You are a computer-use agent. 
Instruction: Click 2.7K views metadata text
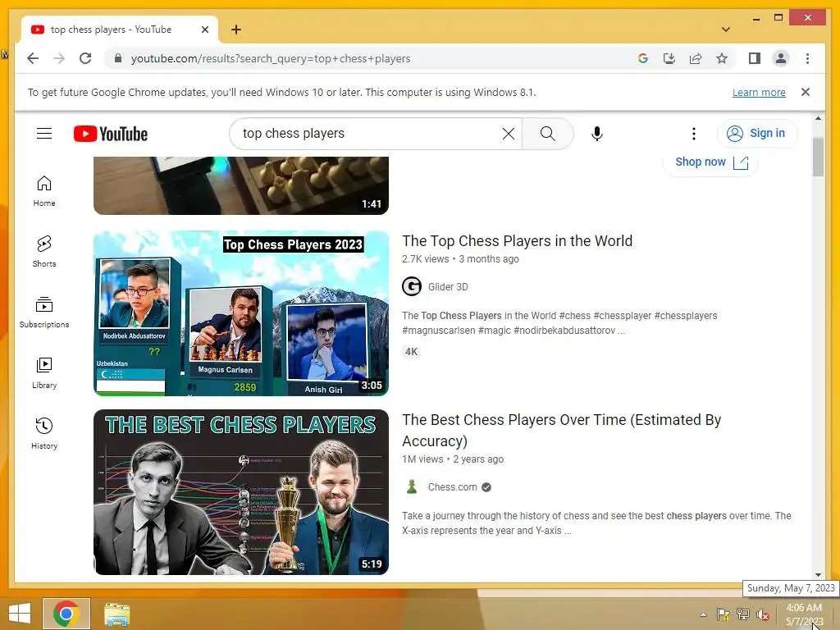coord(426,259)
